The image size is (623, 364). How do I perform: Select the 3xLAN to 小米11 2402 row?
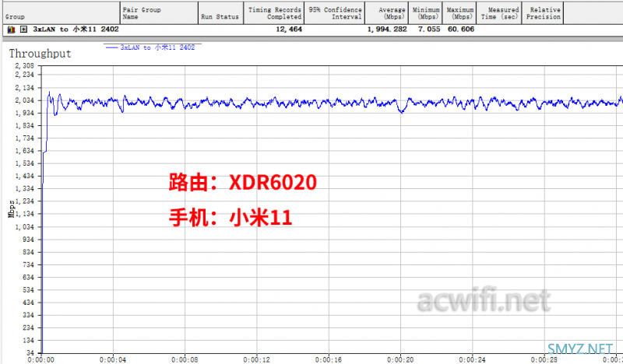(x=311, y=30)
